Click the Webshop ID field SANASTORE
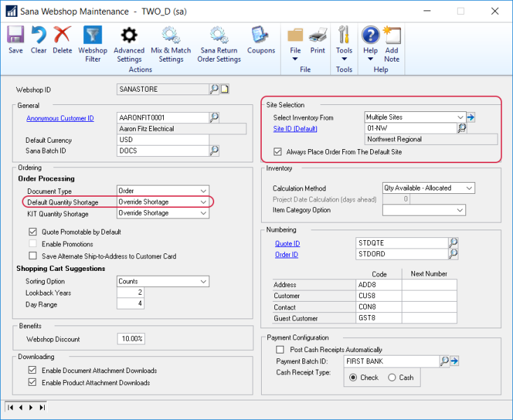Viewport: 513px width, 420px height. pos(163,89)
